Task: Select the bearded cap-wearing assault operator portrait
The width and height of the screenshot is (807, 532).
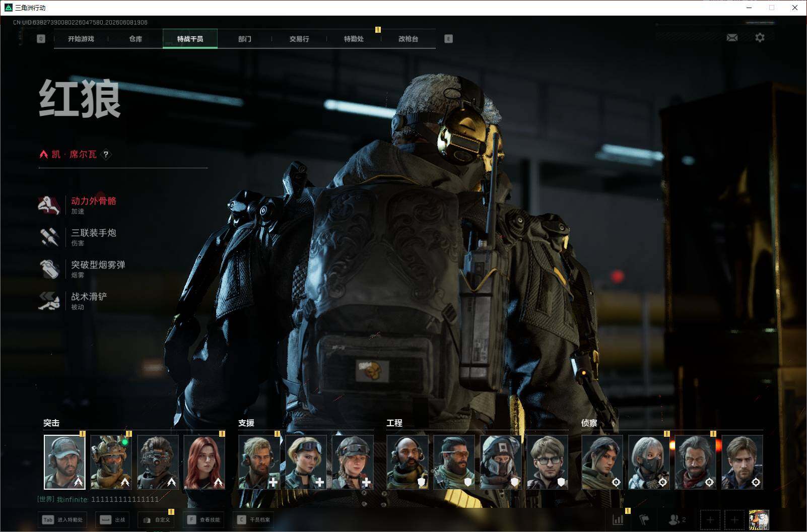Action: (64, 462)
